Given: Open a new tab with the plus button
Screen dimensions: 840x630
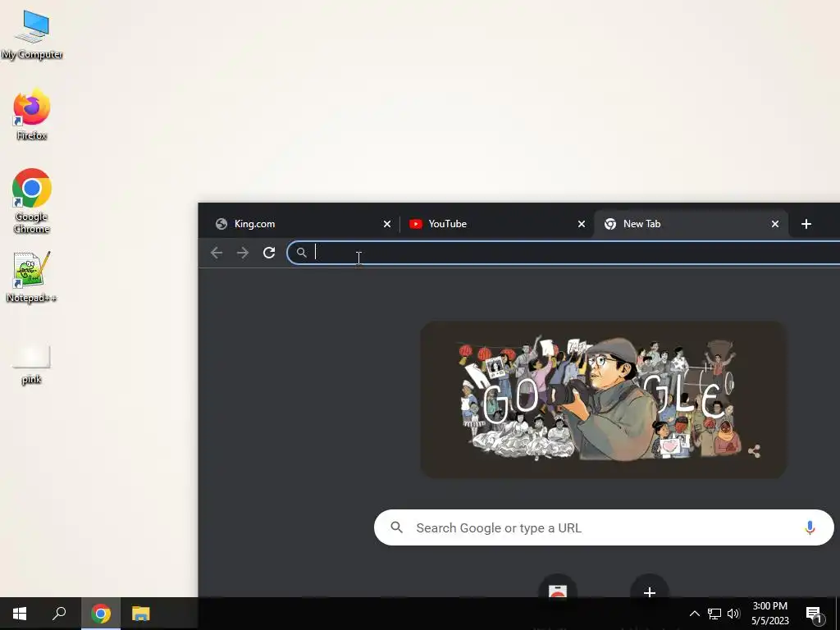Looking at the screenshot, I should pyautogui.click(x=806, y=224).
